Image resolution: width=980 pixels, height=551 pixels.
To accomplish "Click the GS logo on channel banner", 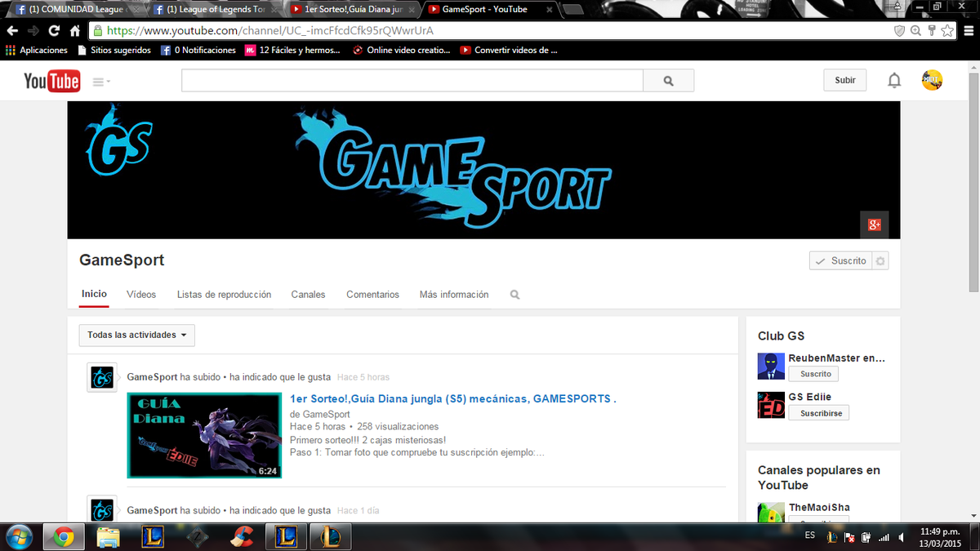I will [119, 141].
